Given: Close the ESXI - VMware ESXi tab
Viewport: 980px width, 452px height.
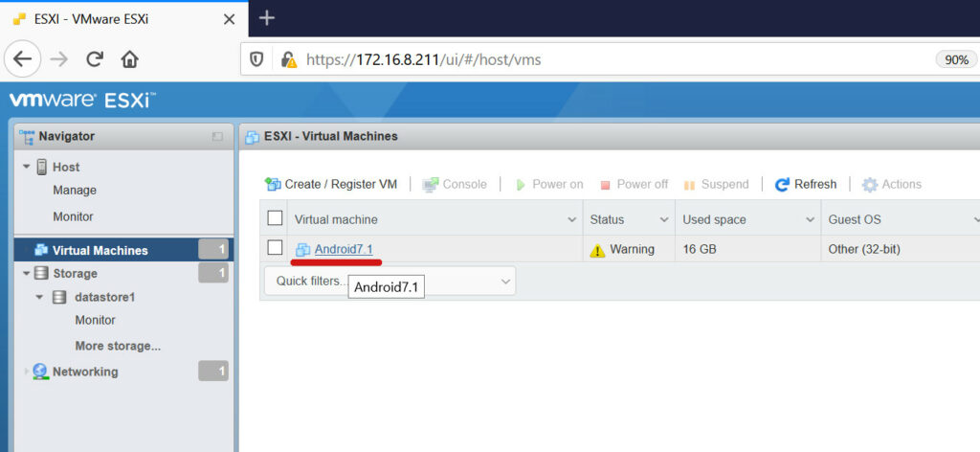Looking at the screenshot, I should coord(229,19).
